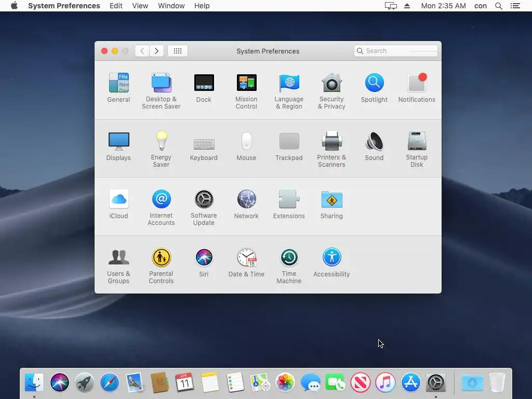Viewport: 532px width, 399px height.
Task: Open Reminders from the Dock
Action: (x=235, y=382)
